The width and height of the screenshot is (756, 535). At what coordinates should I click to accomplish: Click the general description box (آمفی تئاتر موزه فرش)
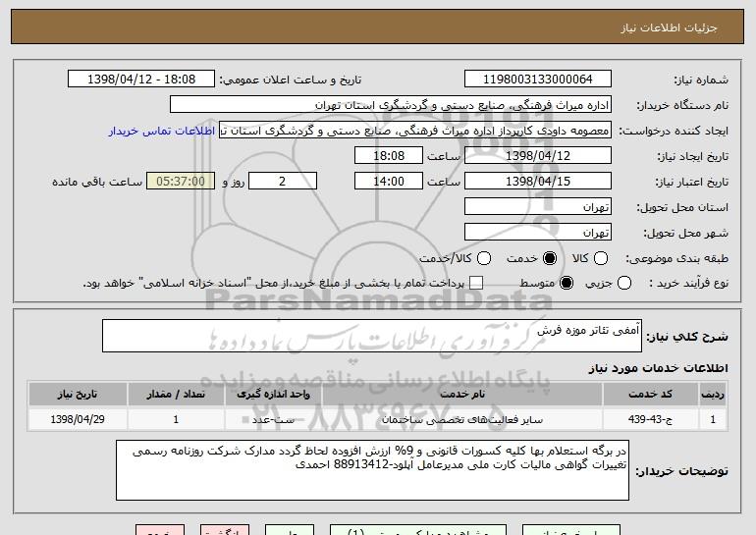[372, 336]
